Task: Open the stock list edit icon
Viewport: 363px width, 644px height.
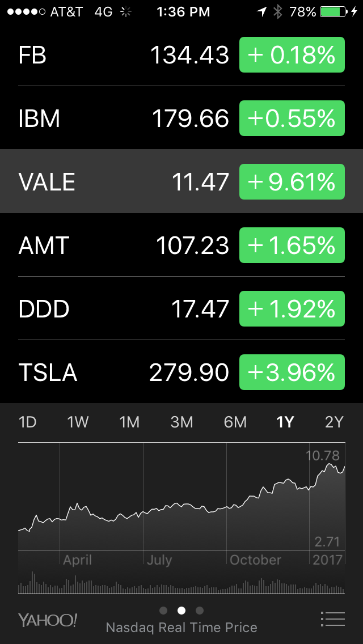Action: click(x=332, y=618)
